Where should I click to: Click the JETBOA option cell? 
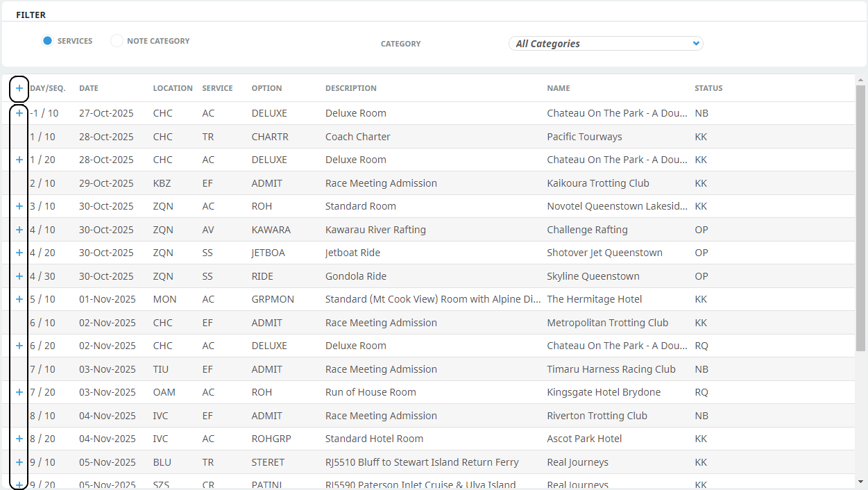point(269,253)
